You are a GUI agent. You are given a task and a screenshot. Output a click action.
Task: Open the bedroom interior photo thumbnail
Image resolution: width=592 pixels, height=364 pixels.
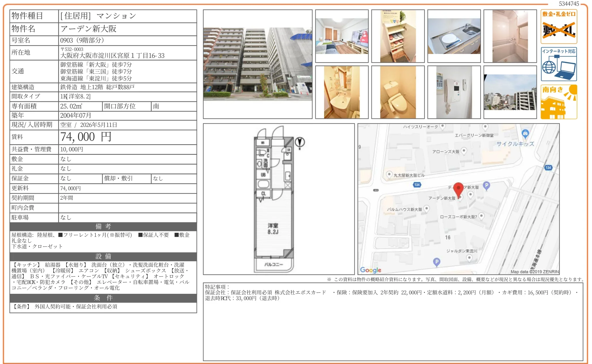(342, 36)
